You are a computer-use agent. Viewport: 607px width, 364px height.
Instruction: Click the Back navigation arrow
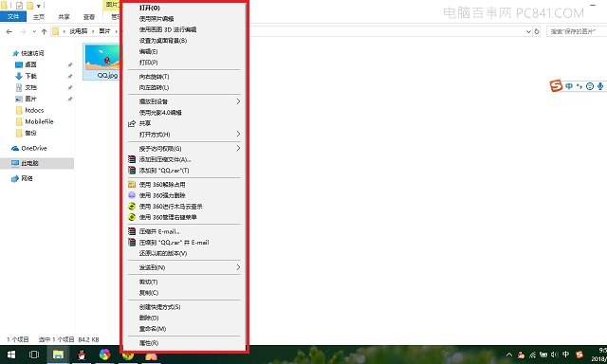click(x=9, y=31)
